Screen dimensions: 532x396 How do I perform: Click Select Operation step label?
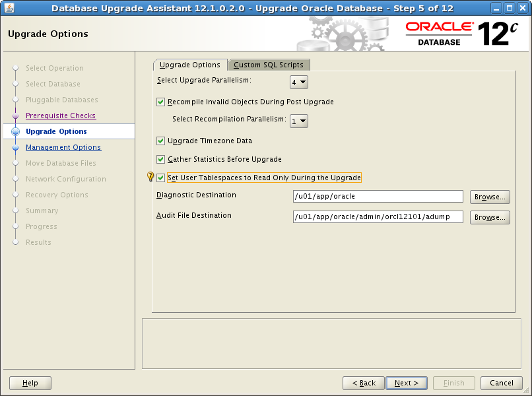[x=55, y=68]
